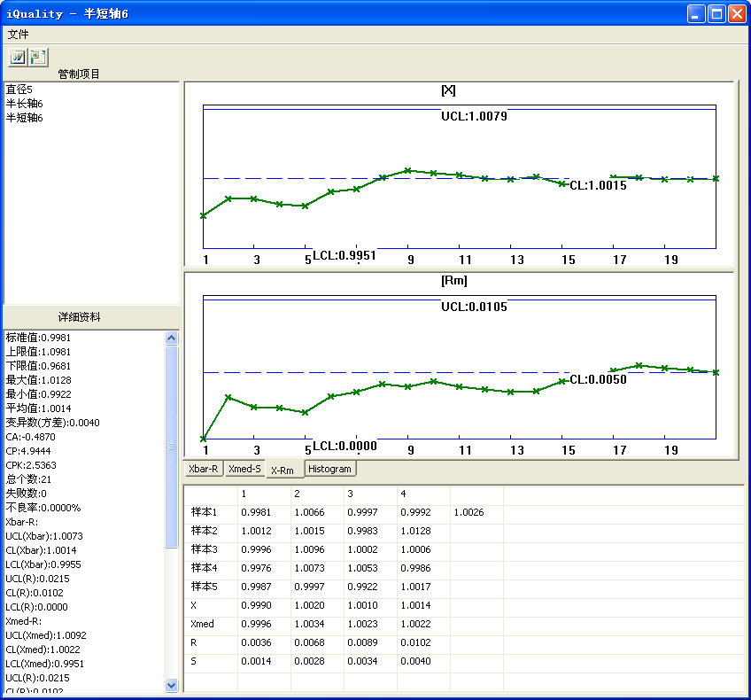Maximize the iQuality window
Screen dimensions: 751x700
pos(717,13)
